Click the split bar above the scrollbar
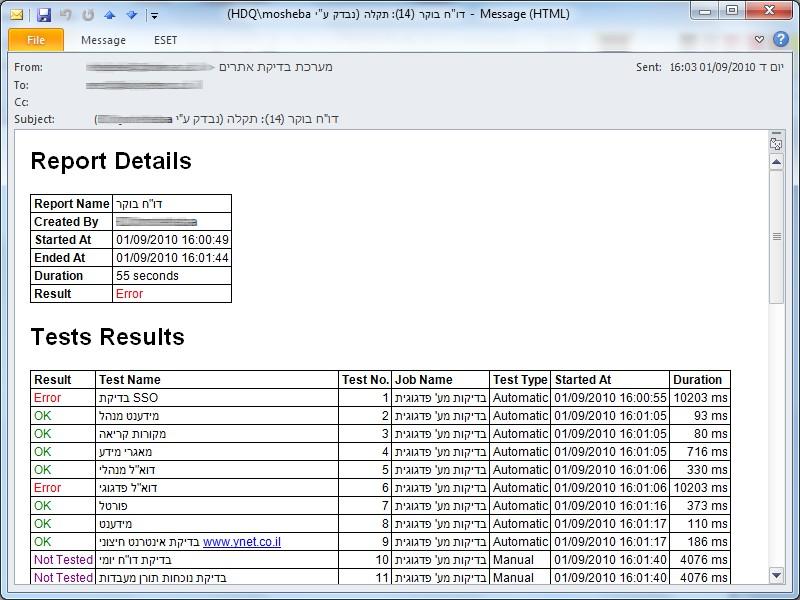Image resolution: width=800 pixels, height=600 pixels. [776, 133]
